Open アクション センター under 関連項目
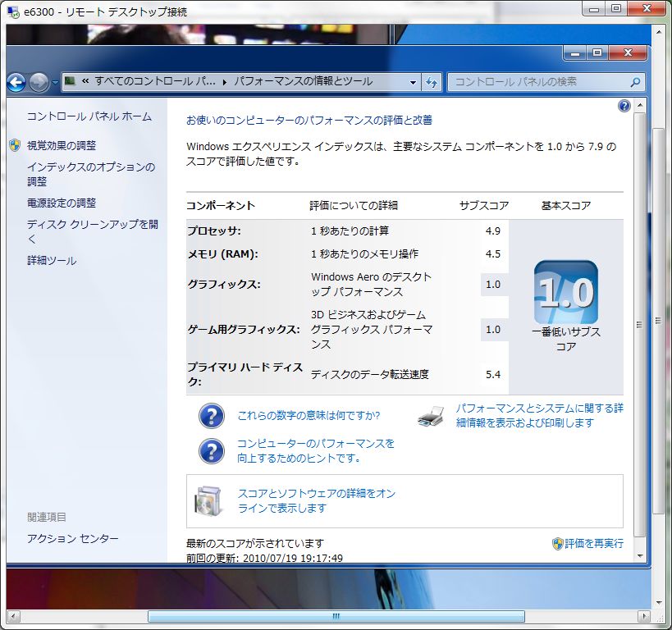The width and height of the screenshot is (672, 630). pyautogui.click(x=72, y=539)
